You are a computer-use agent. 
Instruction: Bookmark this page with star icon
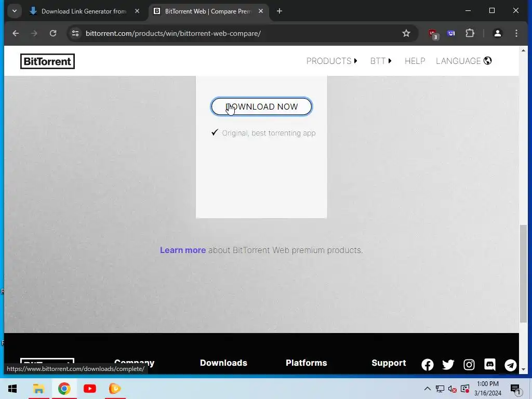(x=406, y=33)
